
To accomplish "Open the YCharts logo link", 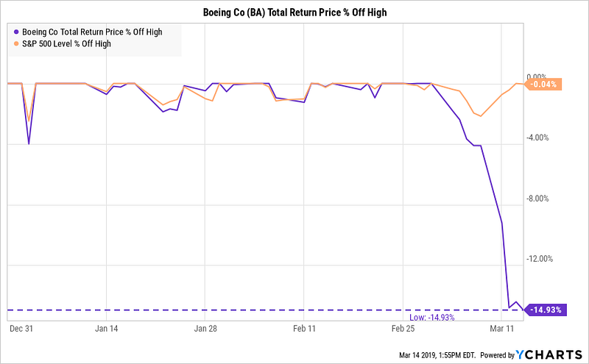I will (x=549, y=354).
